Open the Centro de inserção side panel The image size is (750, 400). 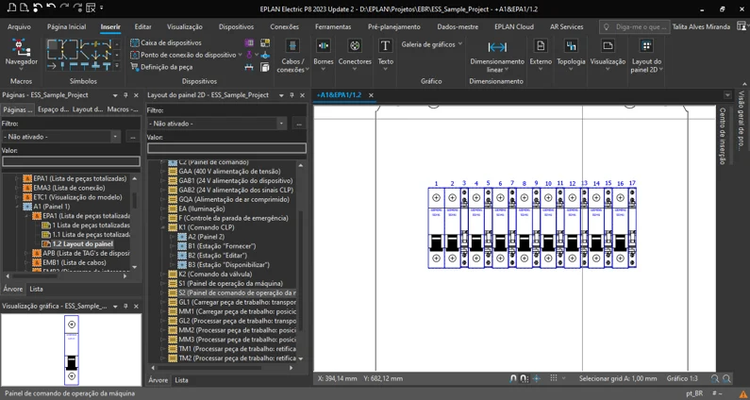click(722, 136)
